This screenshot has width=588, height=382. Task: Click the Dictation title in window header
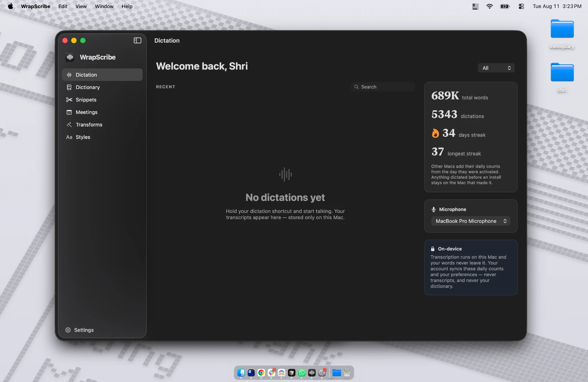pyautogui.click(x=167, y=40)
